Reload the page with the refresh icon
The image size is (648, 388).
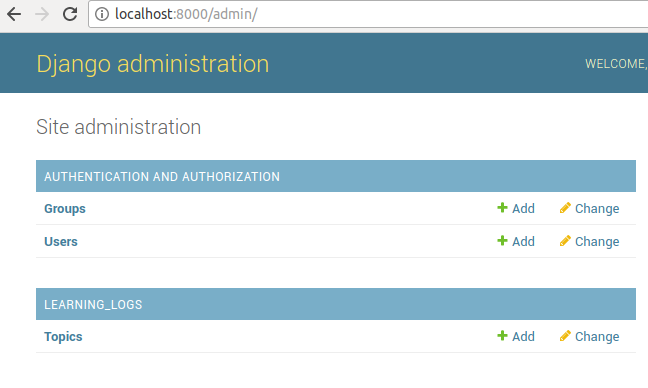pos(70,14)
